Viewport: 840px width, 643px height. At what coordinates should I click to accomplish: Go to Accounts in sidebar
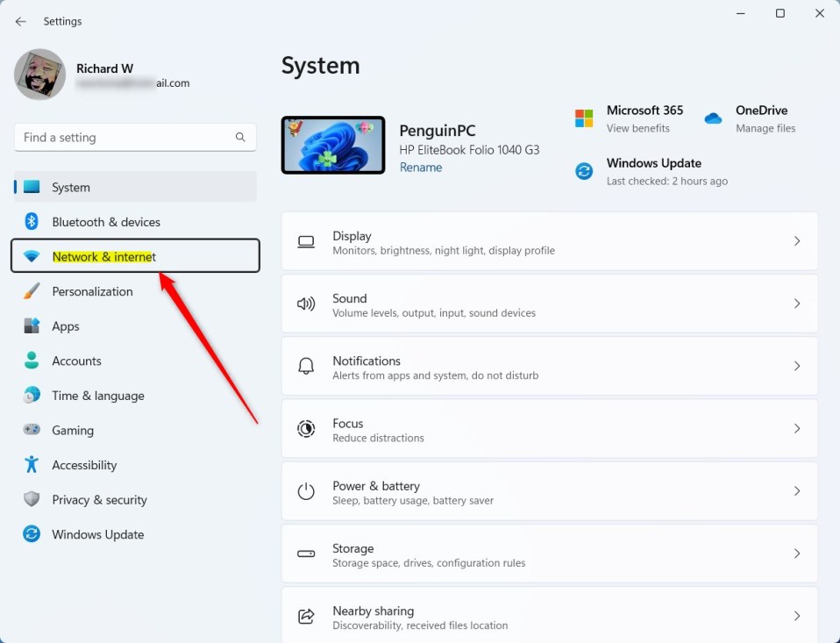[76, 361]
